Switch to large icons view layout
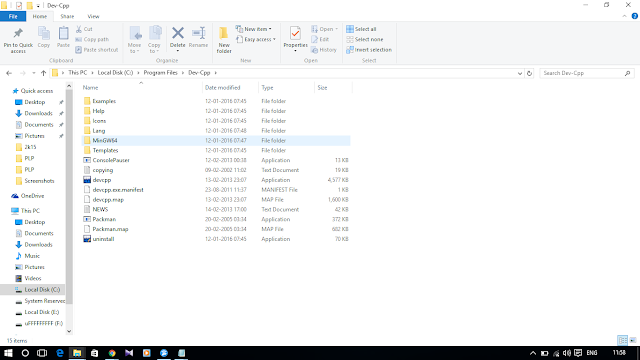The height and width of the screenshot is (360, 640). [633, 340]
